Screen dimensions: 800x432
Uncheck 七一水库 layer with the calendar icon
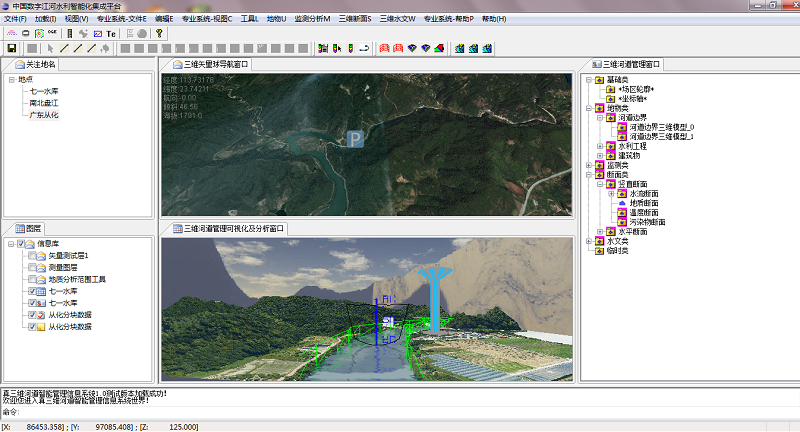pos(32,291)
